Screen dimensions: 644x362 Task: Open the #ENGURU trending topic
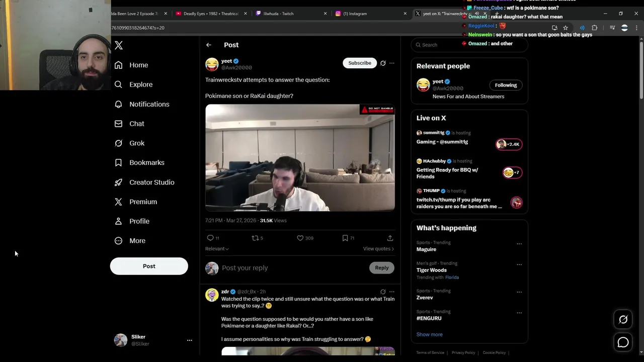tap(429, 318)
